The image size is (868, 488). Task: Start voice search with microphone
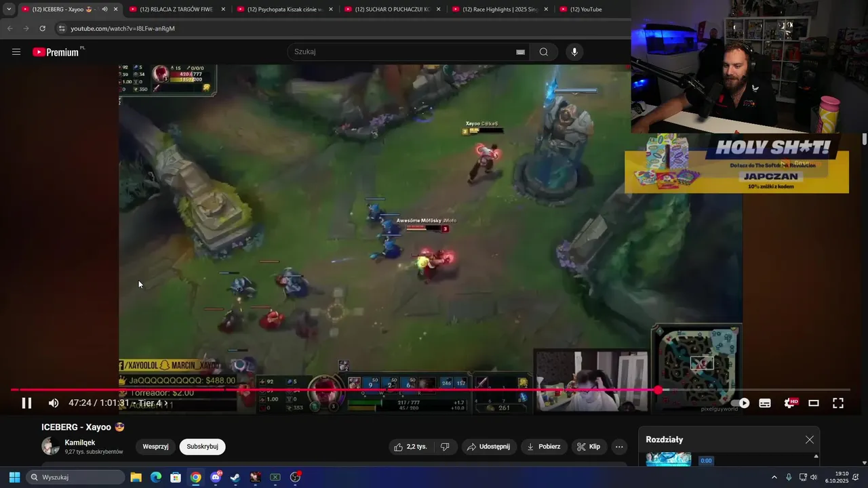(574, 52)
